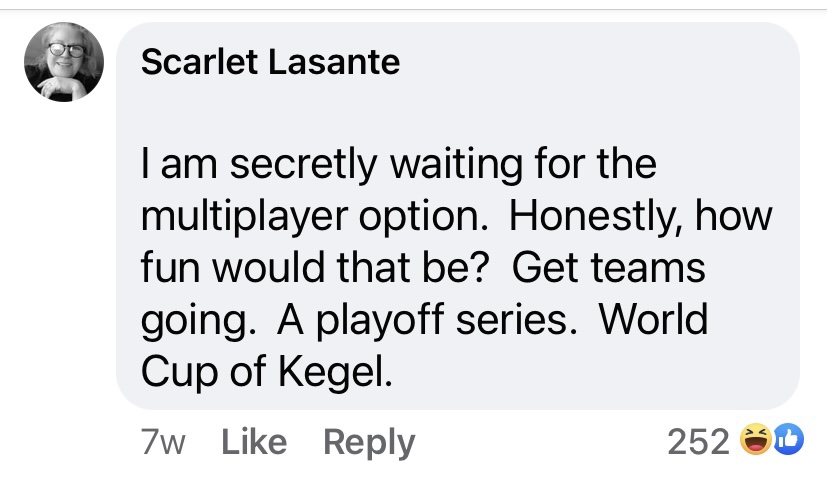This screenshot has width=827, height=477.
Task: Open Scarlet Lasante's profile picture
Action: point(64,62)
